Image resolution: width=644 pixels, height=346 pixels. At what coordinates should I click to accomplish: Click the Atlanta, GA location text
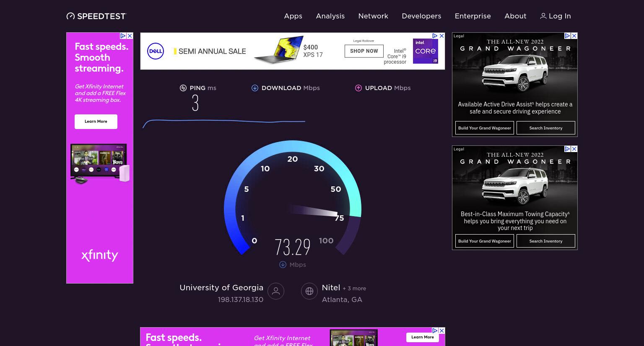(x=342, y=300)
